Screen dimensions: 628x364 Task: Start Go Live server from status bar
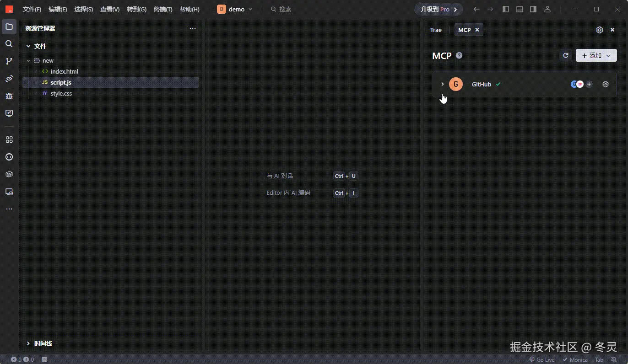541,359
